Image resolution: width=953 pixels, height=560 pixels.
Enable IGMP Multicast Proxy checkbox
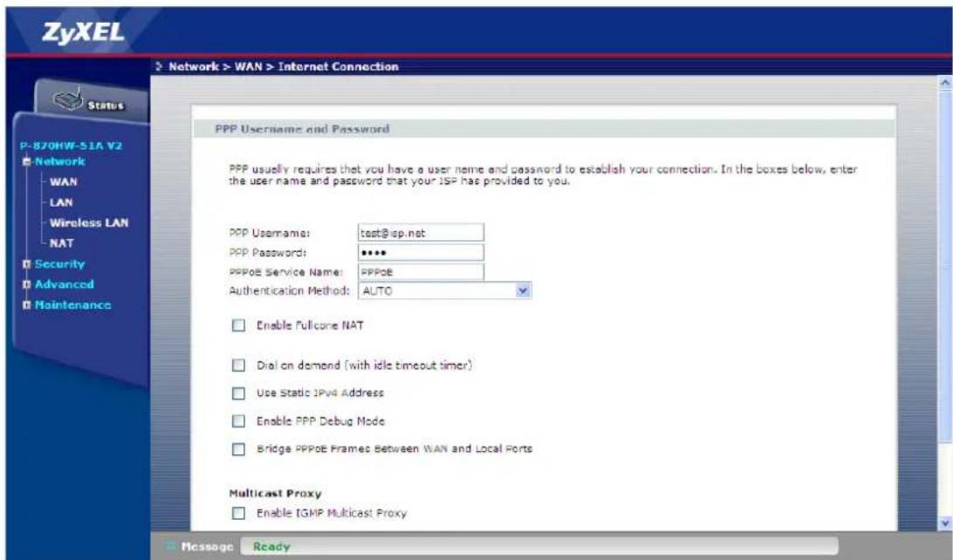point(238,513)
